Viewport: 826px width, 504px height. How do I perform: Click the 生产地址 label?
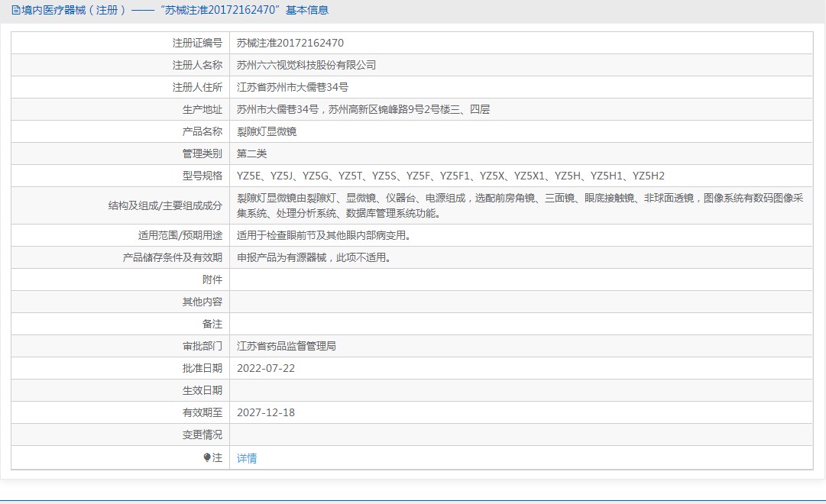(x=202, y=109)
